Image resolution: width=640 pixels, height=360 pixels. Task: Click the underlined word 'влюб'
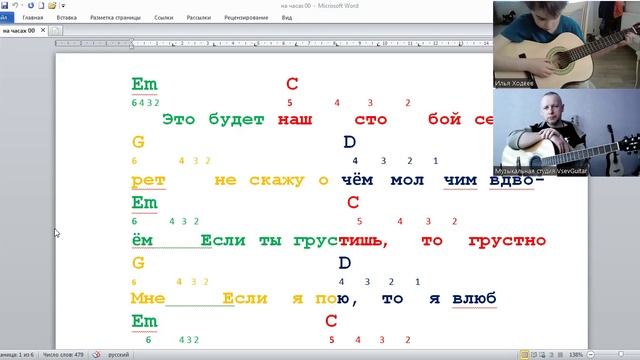pos(474,298)
